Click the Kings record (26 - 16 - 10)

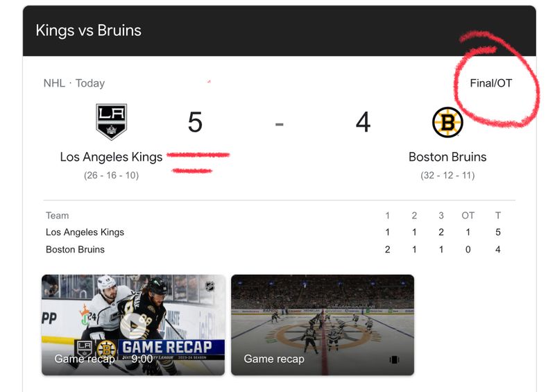pyautogui.click(x=111, y=176)
